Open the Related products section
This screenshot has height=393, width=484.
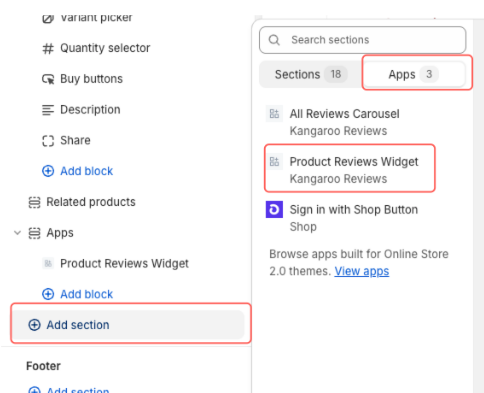pos(91,202)
